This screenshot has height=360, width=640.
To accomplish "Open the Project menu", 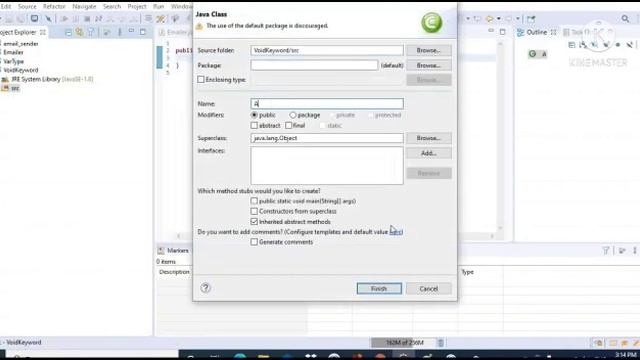I will (x=137, y=7).
